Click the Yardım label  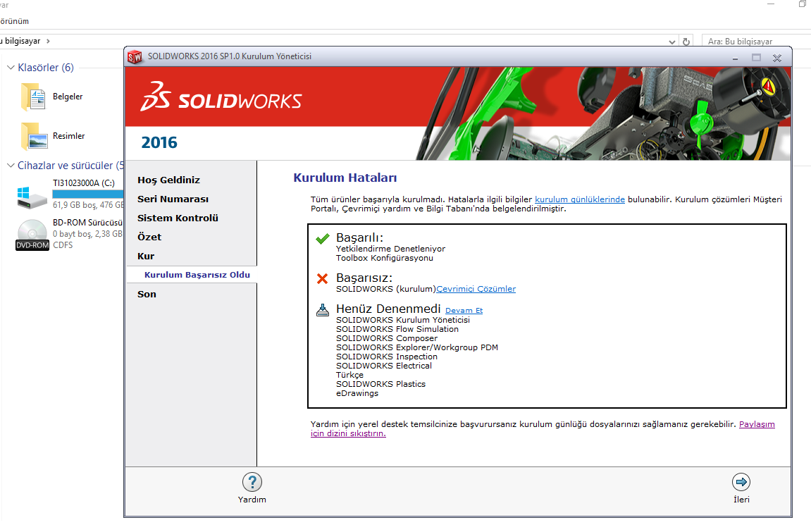252,500
